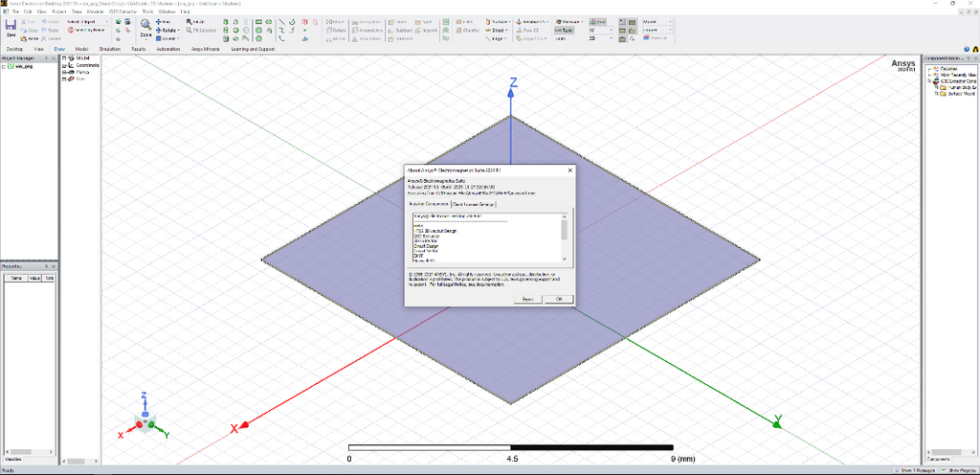Click the draw rectangle icon
Screen dimensions: 980x475
[258, 21]
